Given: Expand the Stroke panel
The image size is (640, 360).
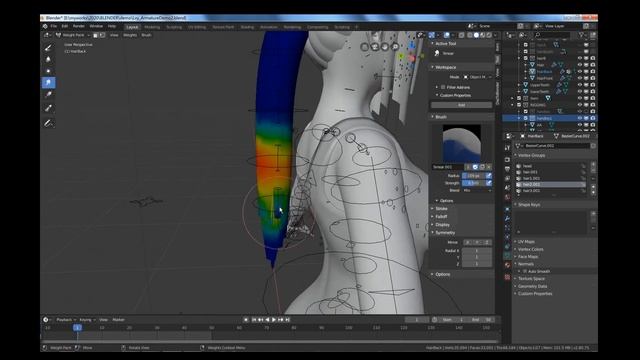Looking at the screenshot, I should 440,209.
